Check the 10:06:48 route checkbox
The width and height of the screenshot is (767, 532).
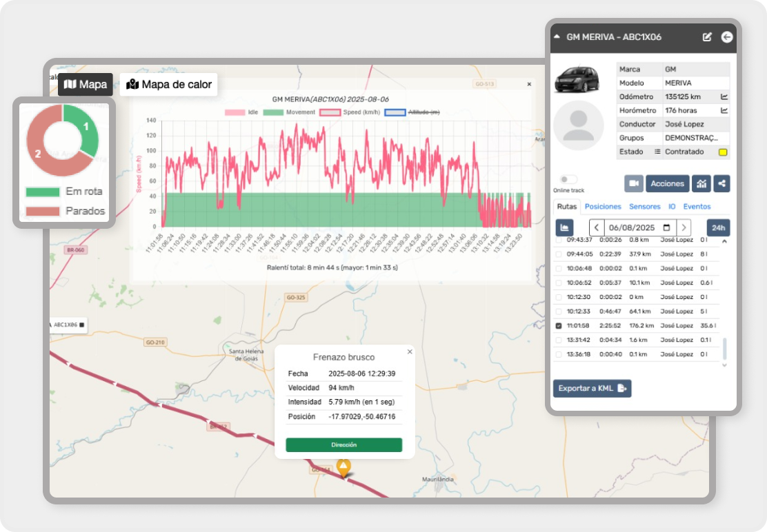559,268
